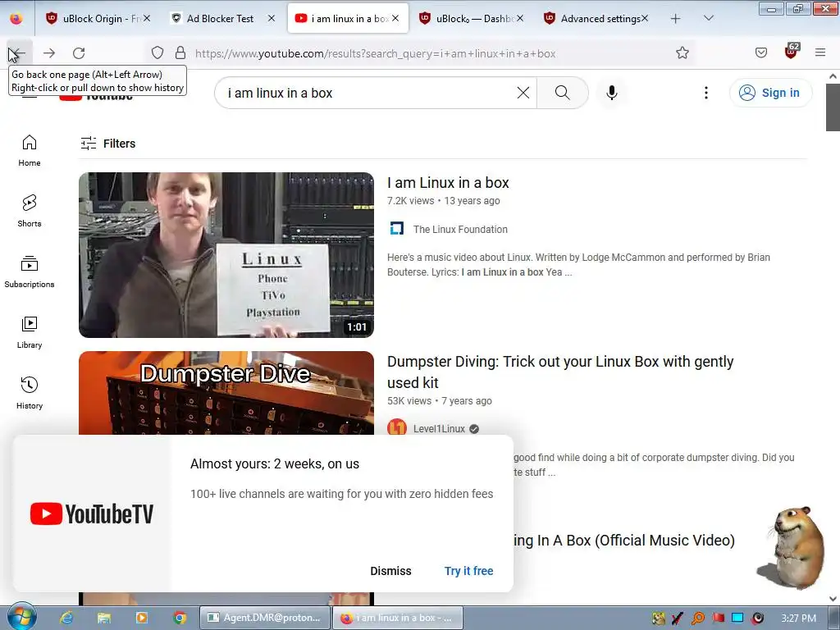Open Subscriptions in the sidebar
The height and width of the screenshot is (630, 840).
click(x=30, y=272)
